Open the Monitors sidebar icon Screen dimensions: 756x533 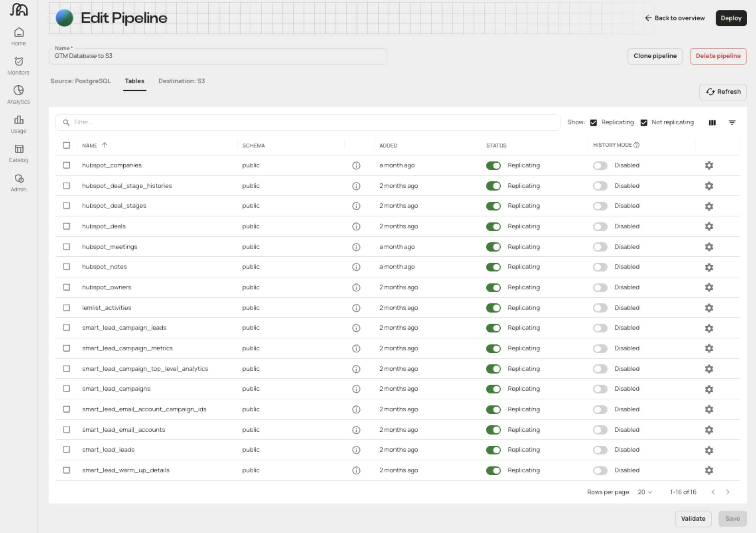(19, 65)
